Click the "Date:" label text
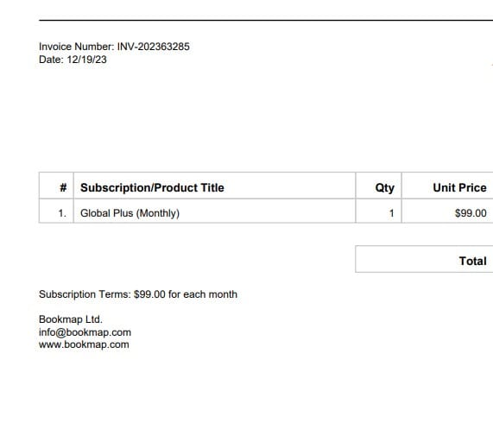 (51, 60)
